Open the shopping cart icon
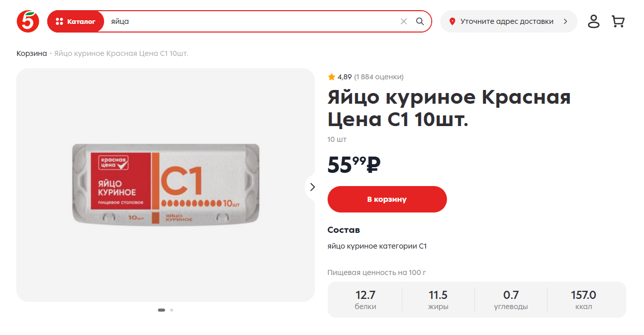The width and height of the screenshot is (644, 335). coord(618,21)
